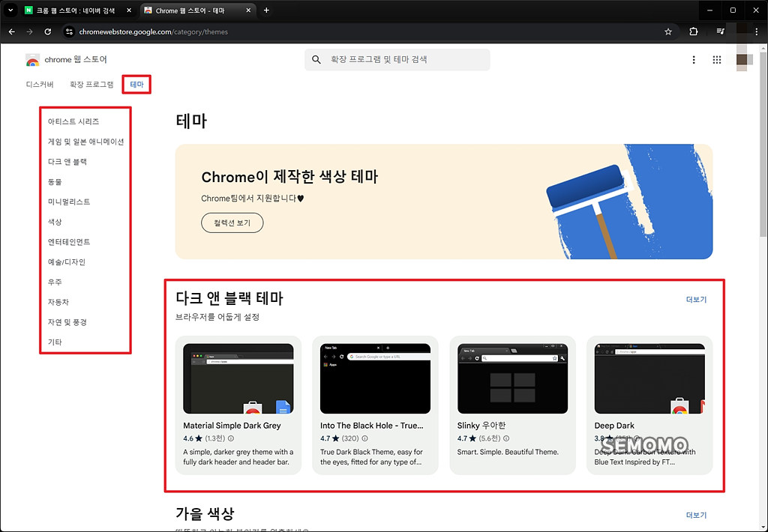Image resolution: width=768 pixels, height=532 pixels.
Task: Open tab search dropdown arrow
Action: point(10,10)
